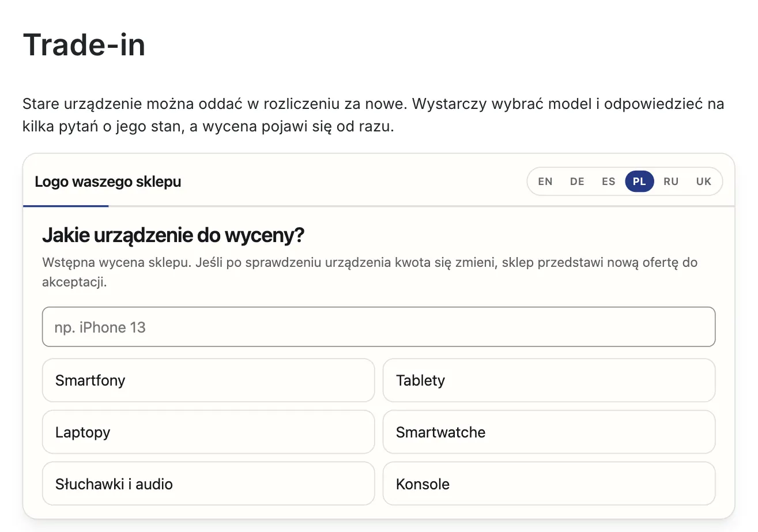This screenshot has width=758, height=532.
Task: Switch widget language to UK
Action: 703,182
